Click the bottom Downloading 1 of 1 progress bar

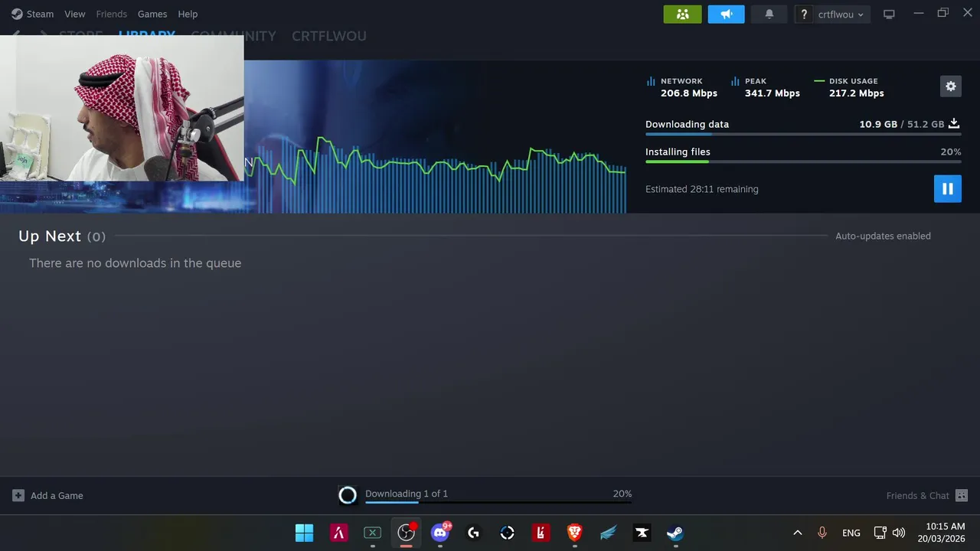pos(498,503)
